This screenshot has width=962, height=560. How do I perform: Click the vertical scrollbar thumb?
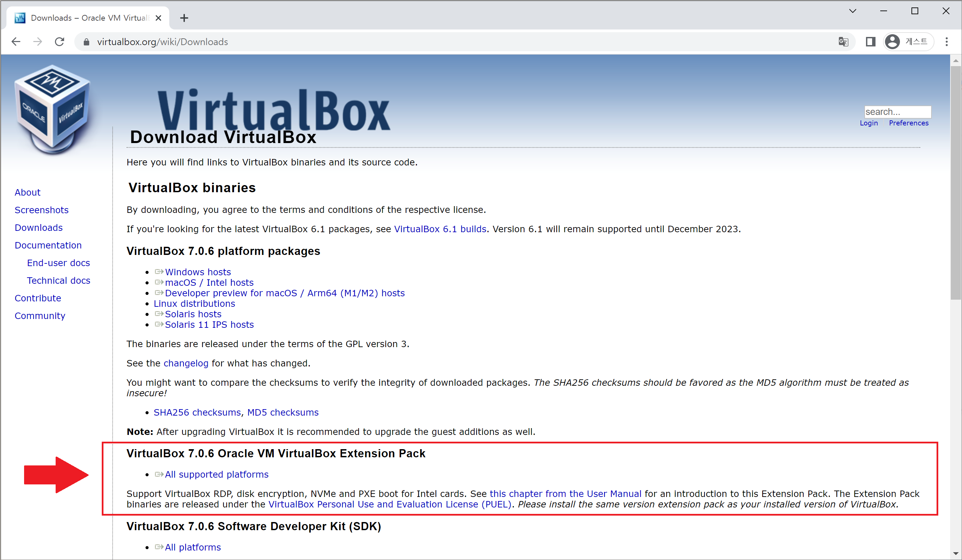(x=956, y=183)
